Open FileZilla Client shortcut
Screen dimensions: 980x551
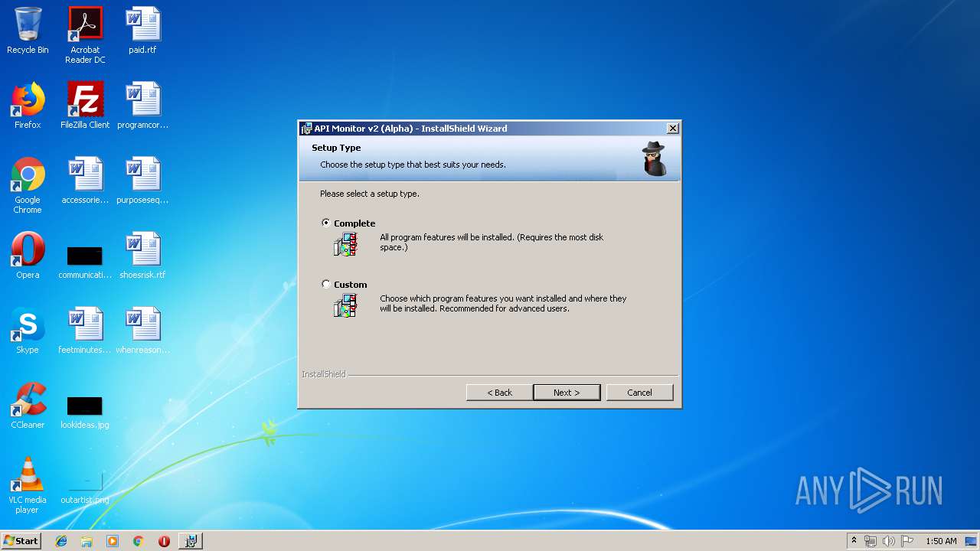tap(85, 106)
